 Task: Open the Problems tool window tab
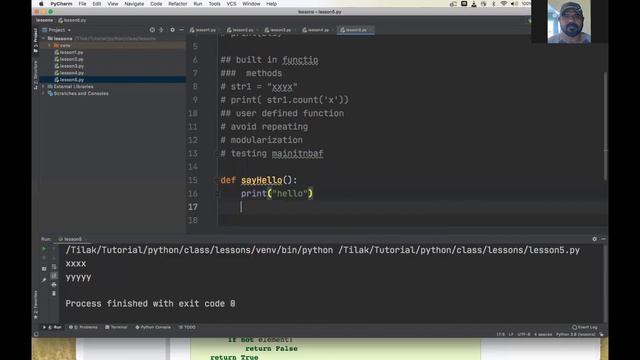84,327
